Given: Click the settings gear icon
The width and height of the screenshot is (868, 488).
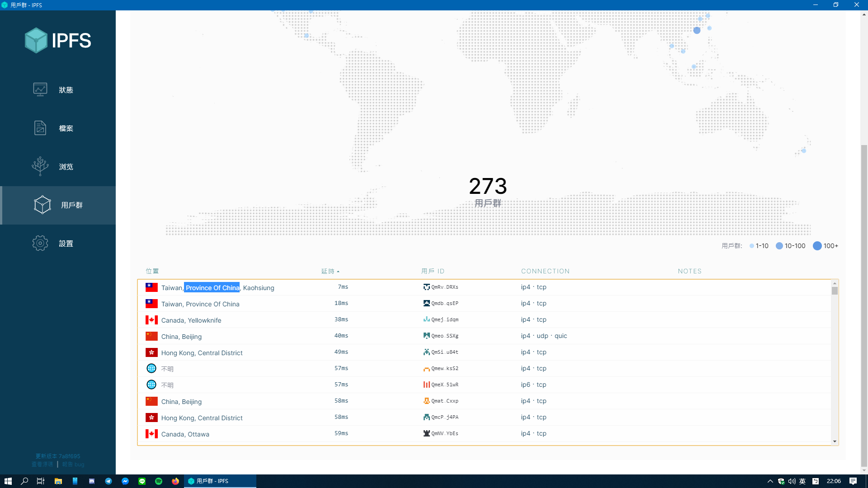Looking at the screenshot, I should [40, 243].
